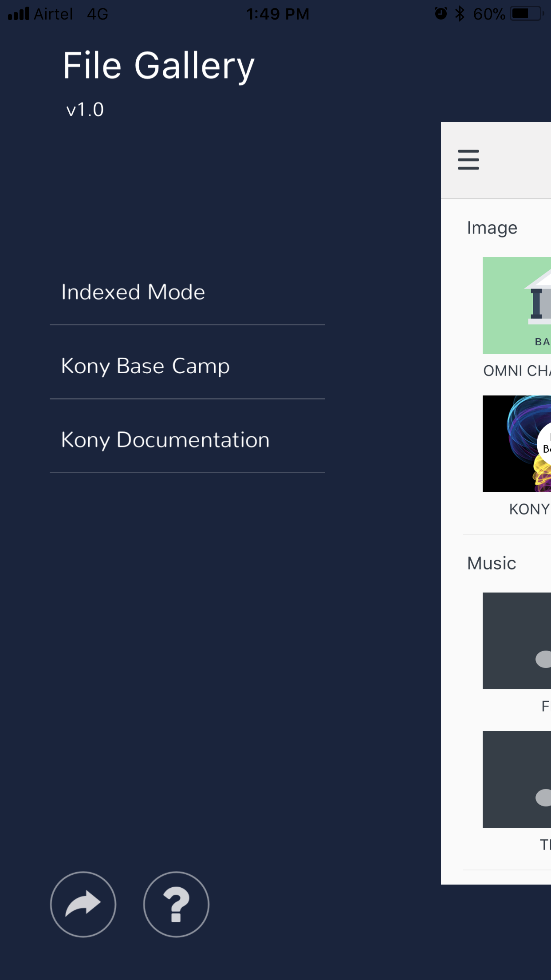Image resolution: width=551 pixels, height=980 pixels.
Task: Tap the Bluetooth icon in status bar
Action: coord(460,14)
